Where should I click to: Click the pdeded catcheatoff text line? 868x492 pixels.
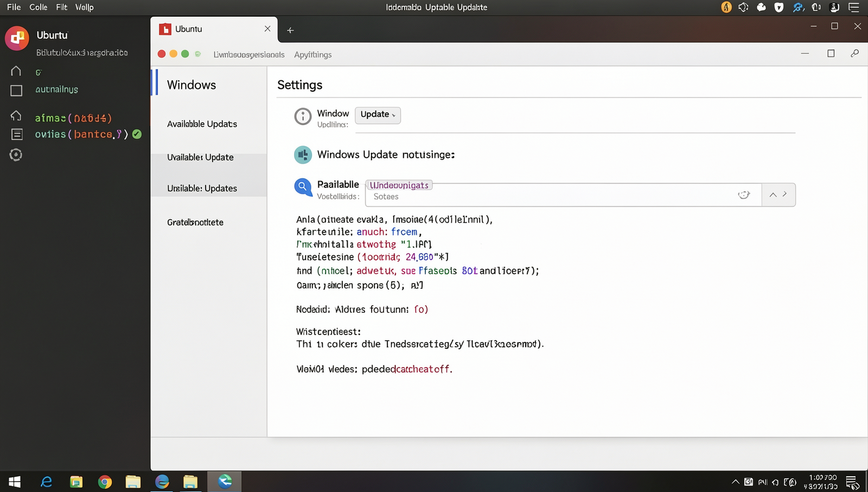(374, 369)
